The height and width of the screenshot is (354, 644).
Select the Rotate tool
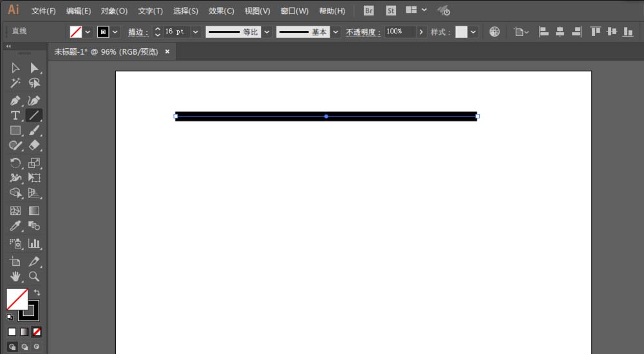click(x=15, y=163)
